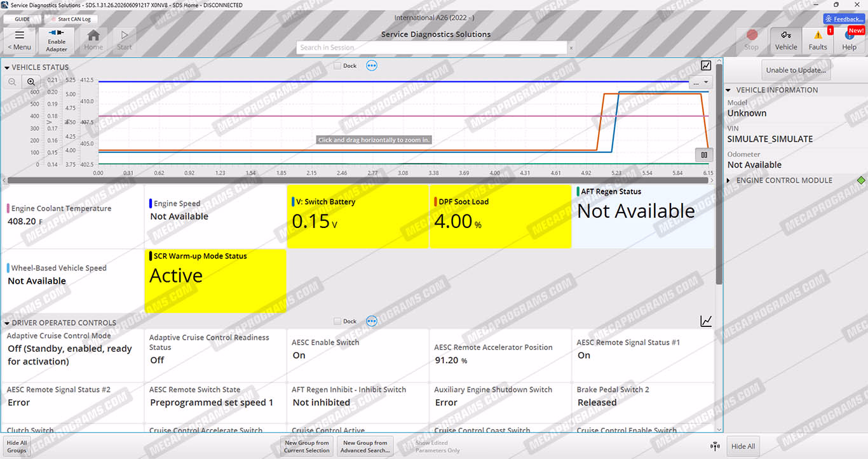Select the SCR Warm-up Mode Status tile
Image resolution: width=868 pixels, height=459 pixels.
coord(215,280)
